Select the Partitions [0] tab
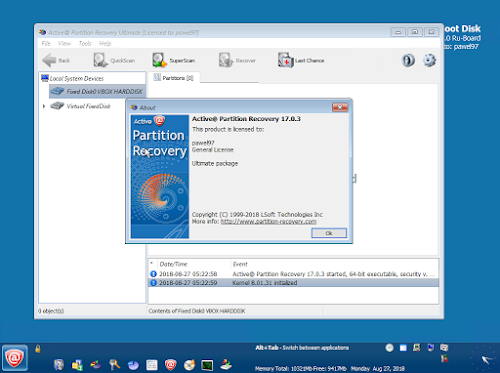This screenshot has width=500, height=373. click(x=174, y=78)
